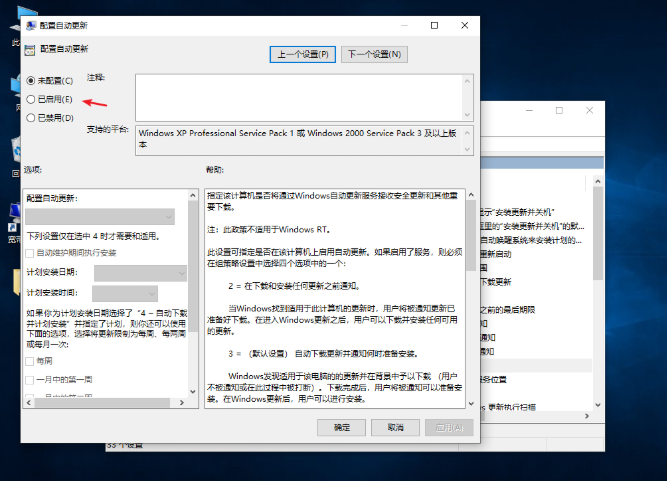The height and width of the screenshot is (481, 667).
Task: Click the supported platform box scroll-up arrow
Action: 467,133
